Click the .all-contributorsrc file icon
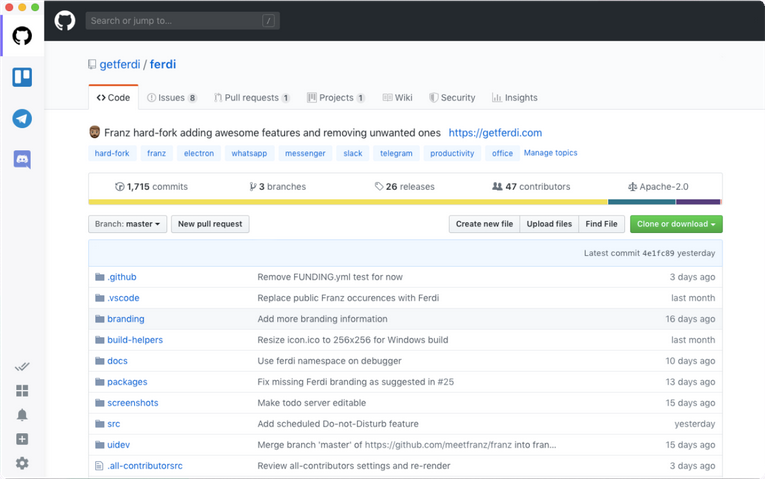The width and height of the screenshot is (765, 479). 99,466
